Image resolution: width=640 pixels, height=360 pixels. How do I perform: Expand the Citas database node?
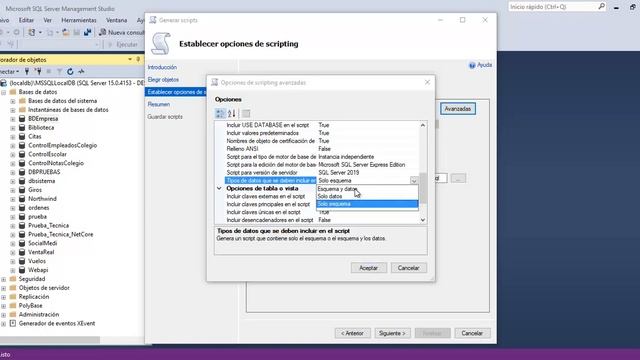coord(13,137)
